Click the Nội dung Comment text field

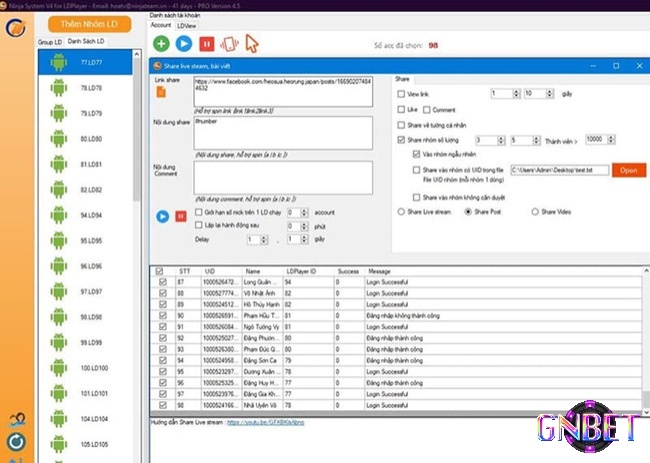point(283,178)
